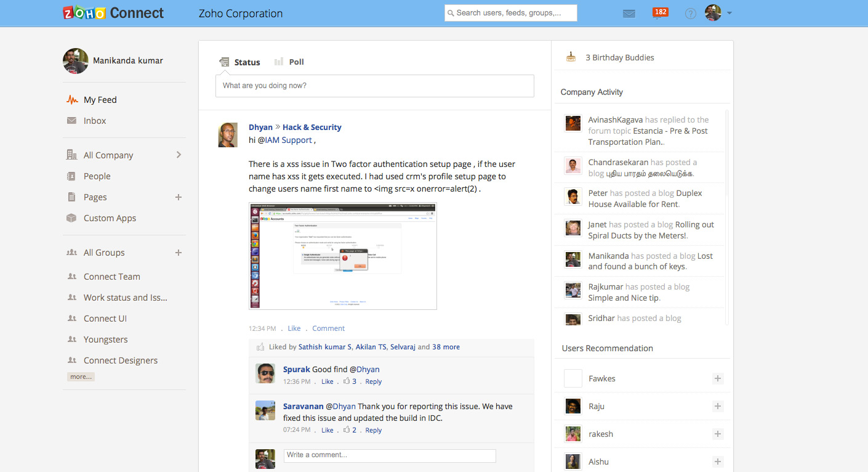Open Dhyan's profile name link
The width and height of the screenshot is (868, 472).
[260, 127]
